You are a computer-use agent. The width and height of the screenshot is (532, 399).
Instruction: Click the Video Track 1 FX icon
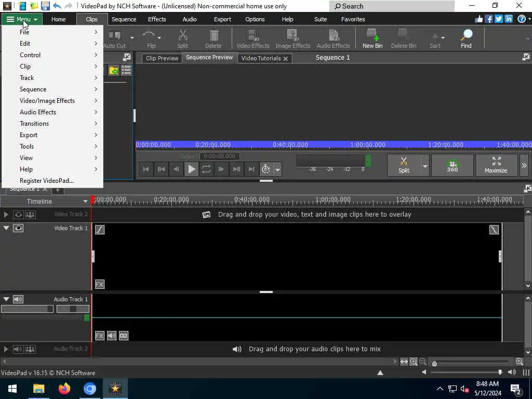coord(99,284)
